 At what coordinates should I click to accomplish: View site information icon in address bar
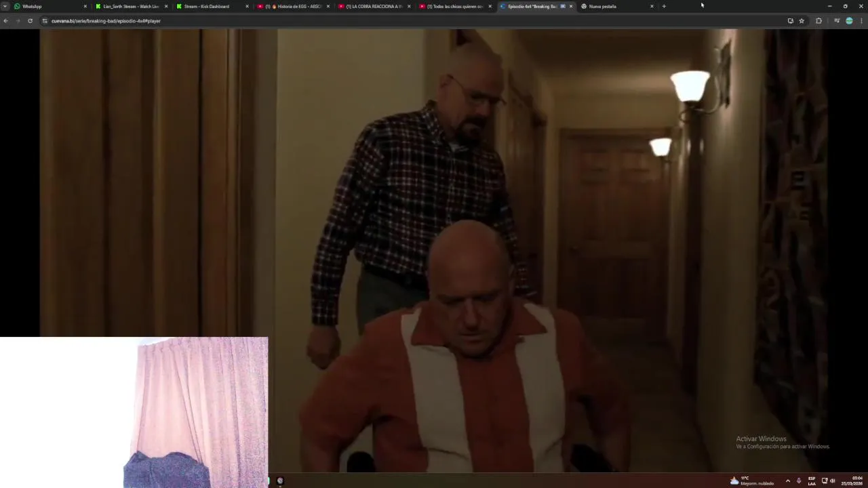[45, 21]
